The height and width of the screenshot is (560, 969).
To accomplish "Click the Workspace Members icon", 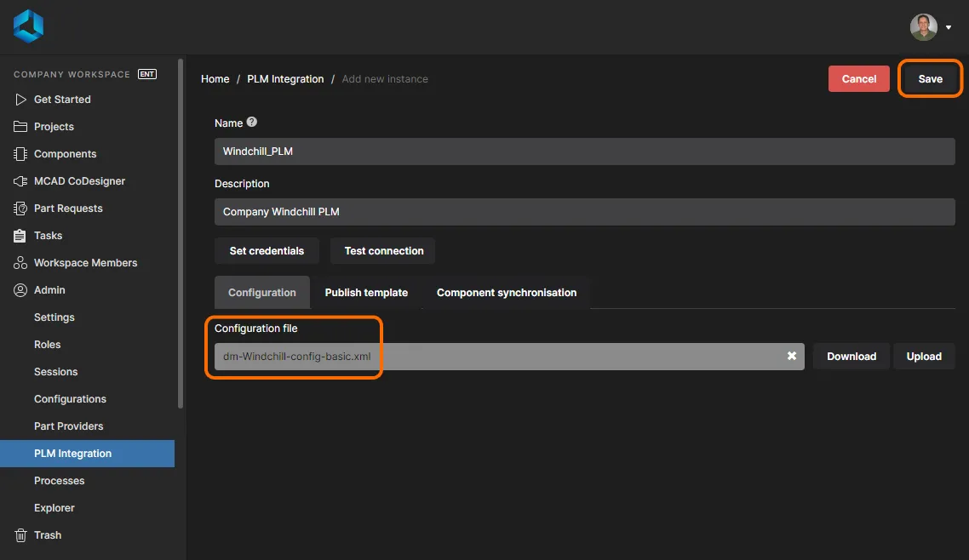I will tap(20, 263).
